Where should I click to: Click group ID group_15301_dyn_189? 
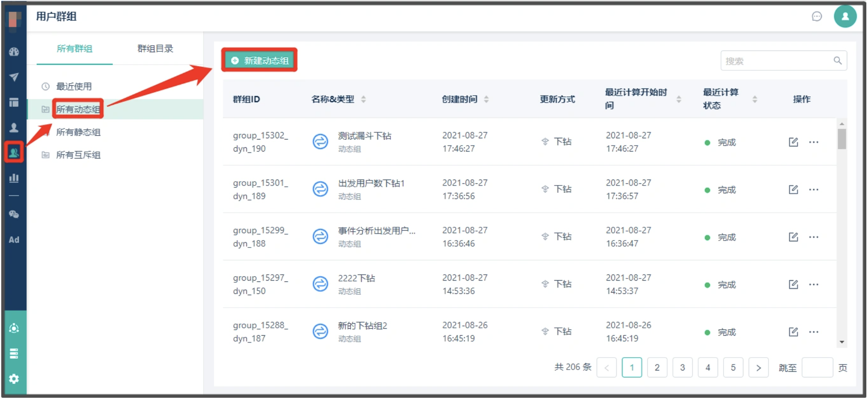(260, 190)
